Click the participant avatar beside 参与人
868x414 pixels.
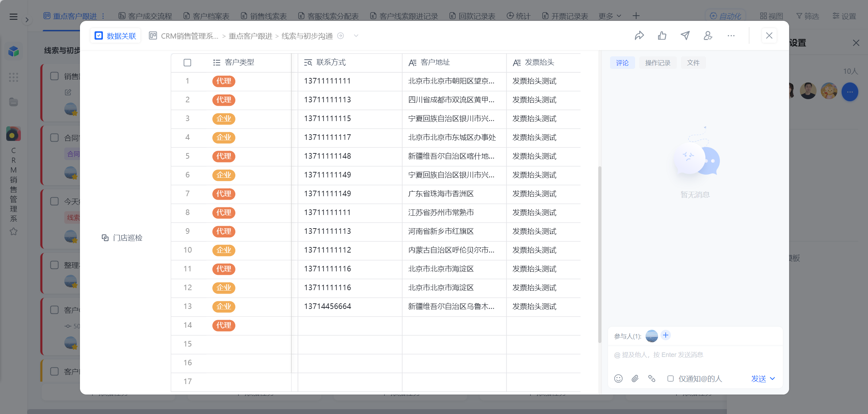tap(652, 336)
